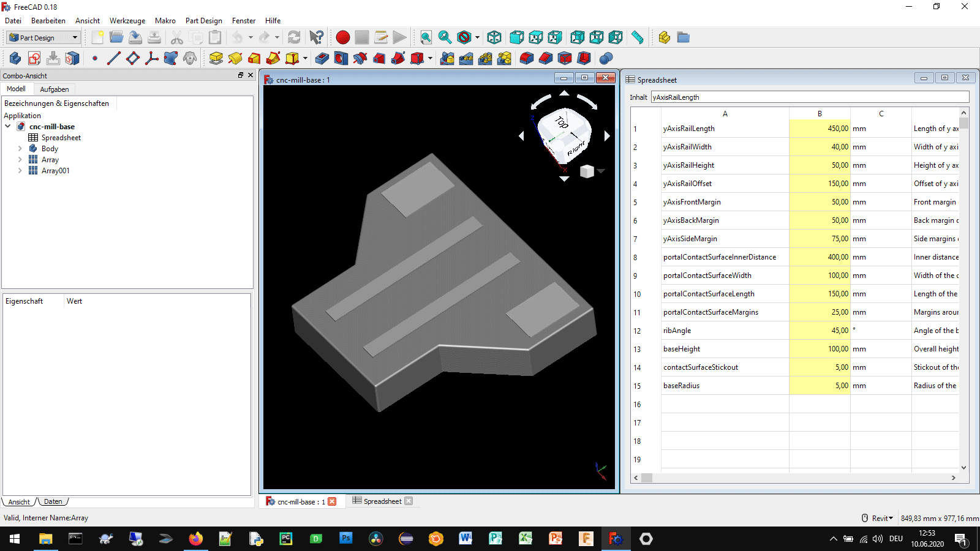Create a datum line
Image resolution: width=980 pixels, height=551 pixels.
113,58
